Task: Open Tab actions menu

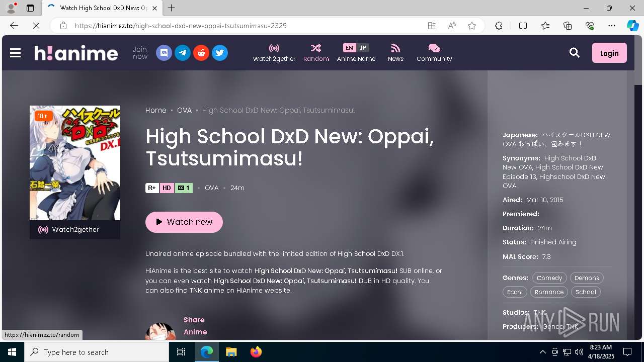Action: [x=30, y=8]
